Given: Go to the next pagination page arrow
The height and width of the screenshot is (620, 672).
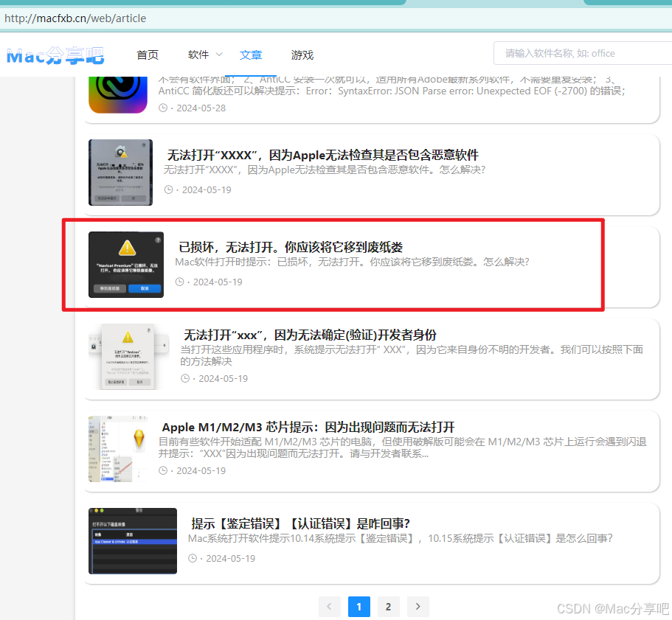Looking at the screenshot, I should click(x=418, y=606).
